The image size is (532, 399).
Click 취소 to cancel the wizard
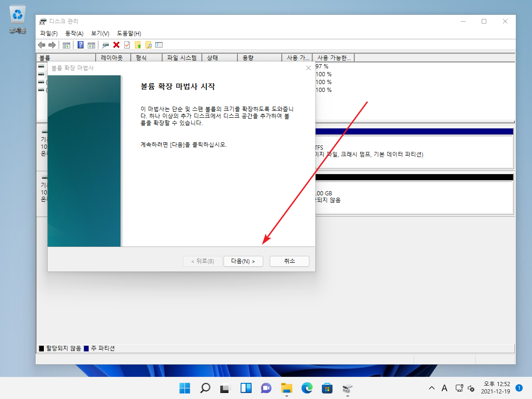tap(290, 261)
